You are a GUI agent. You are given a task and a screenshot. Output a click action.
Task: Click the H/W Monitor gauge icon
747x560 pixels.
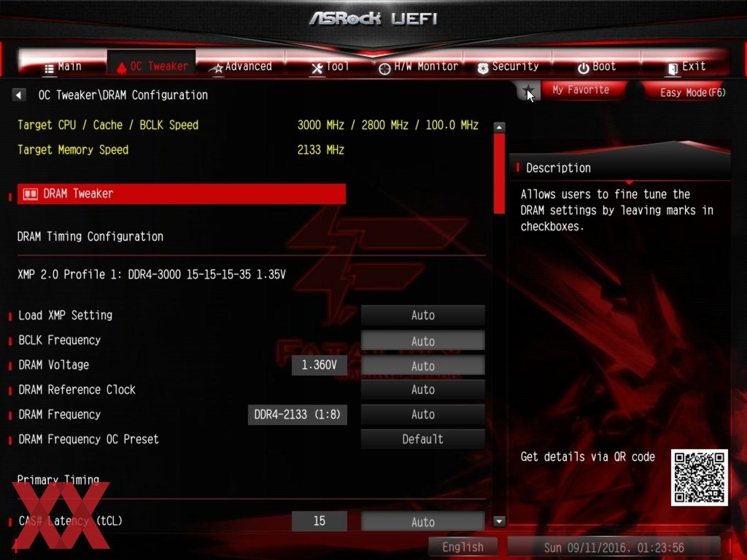click(x=384, y=69)
